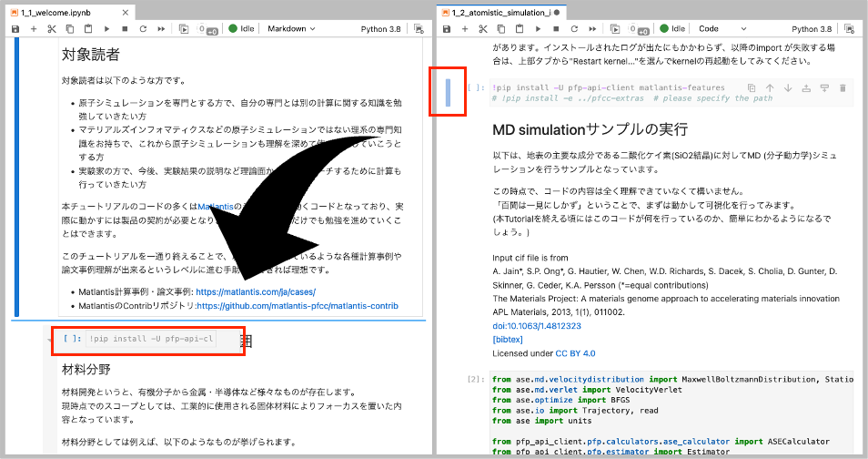The height and width of the screenshot is (459, 868).
Task: Move the pip install cell down
Action: point(788,88)
